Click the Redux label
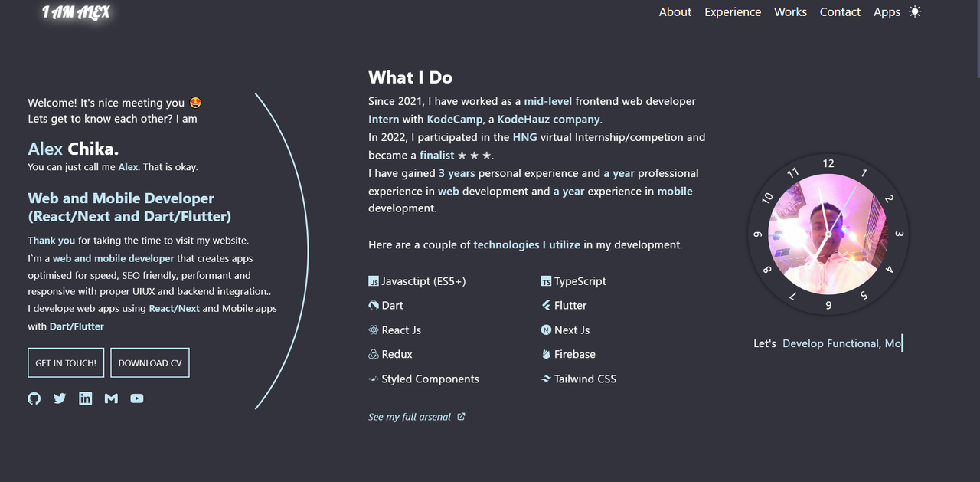The height and width of the screenshot is (482, 980). pyautogui.click(x=397, y=355)
